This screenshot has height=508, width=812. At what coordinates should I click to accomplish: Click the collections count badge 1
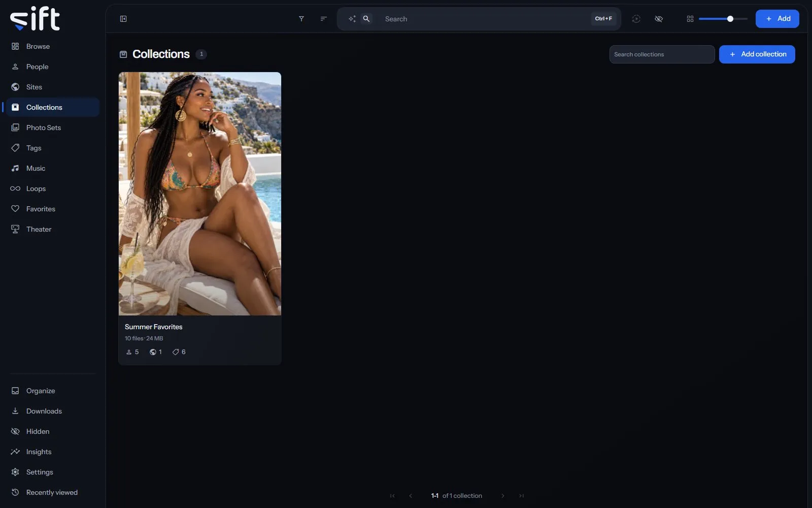(201, 54)
